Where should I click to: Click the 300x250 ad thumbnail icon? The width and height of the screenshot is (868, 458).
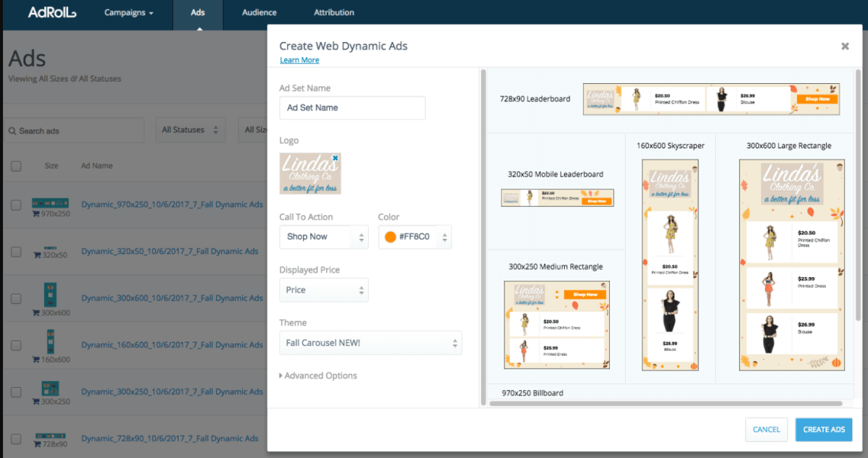tap(51, 388)
